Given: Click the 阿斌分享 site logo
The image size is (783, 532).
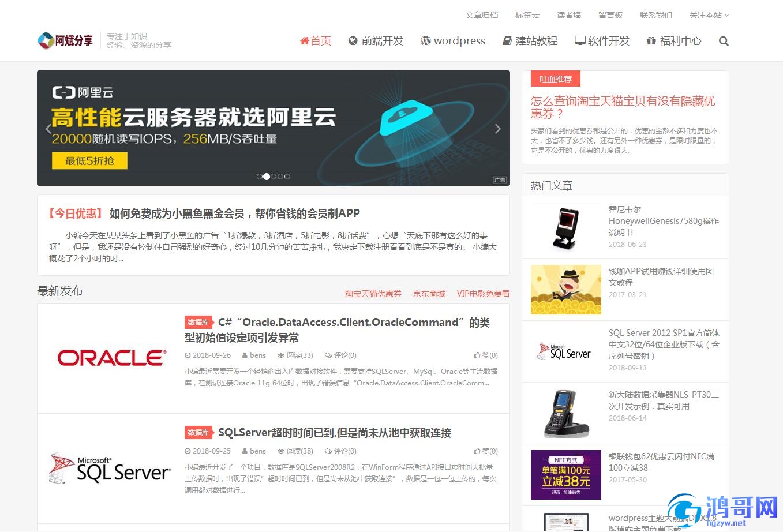Looking at the screenshot, I should click(65, 40).
